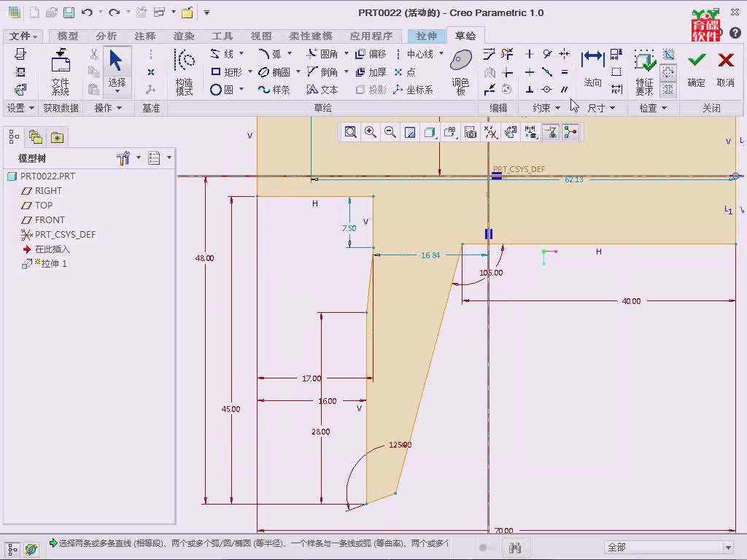747x560 pixels.
Task: Select the 圆角 fillet tool
Action: [x=322, y=54]
